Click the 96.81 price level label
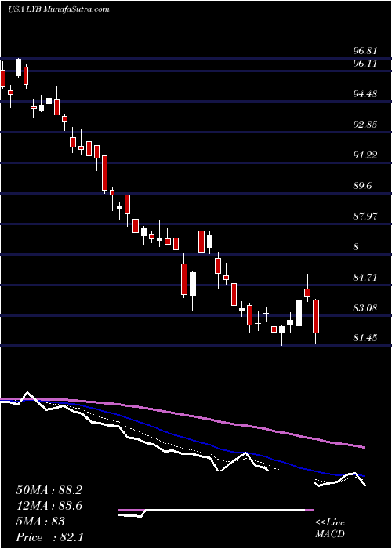The height and width of the screenshot is (549, 392). 365,51
